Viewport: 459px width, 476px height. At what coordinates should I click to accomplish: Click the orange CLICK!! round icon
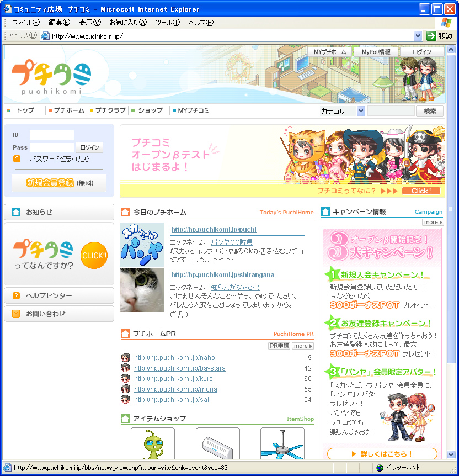click(x=94, y=255)
